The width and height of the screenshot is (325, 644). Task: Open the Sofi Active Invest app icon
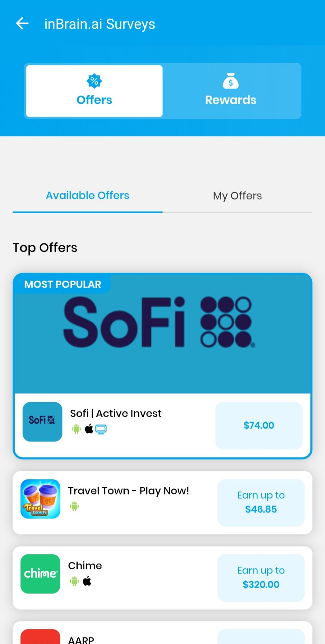click(x=42, y=421)
